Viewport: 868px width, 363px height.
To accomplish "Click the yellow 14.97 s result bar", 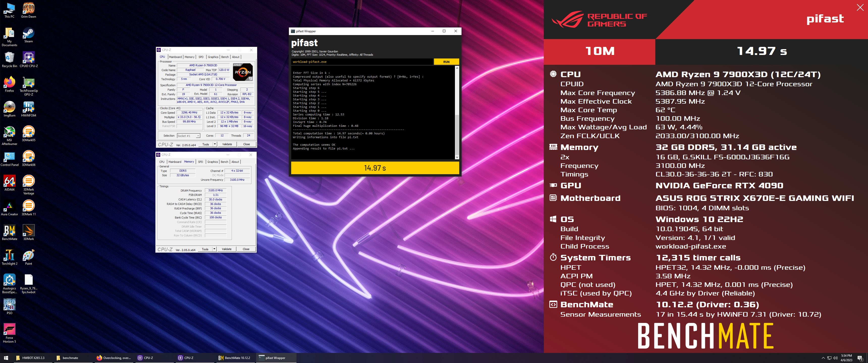I will pyautogui.click(x=375, y=168).
